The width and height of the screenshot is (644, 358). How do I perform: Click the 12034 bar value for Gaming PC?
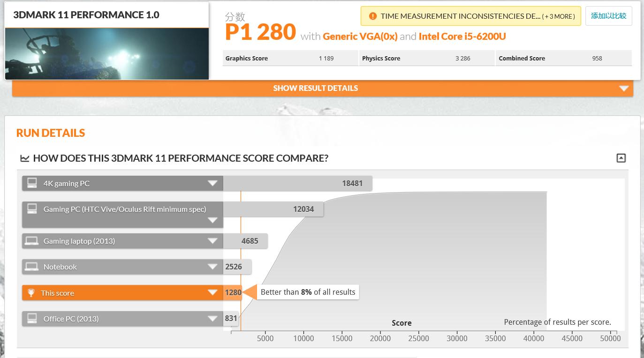pos(303,209)
